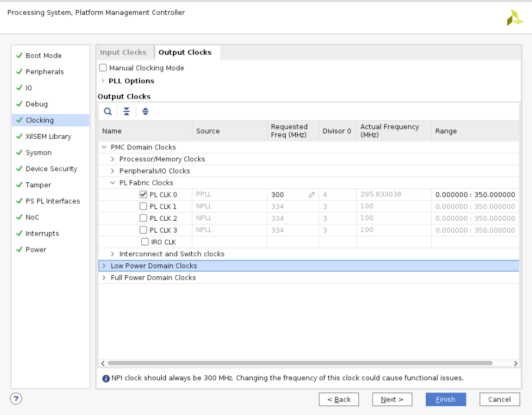Enable the PL CLK 1 checkbox
532x415 pixels.
tap(143, 206)
